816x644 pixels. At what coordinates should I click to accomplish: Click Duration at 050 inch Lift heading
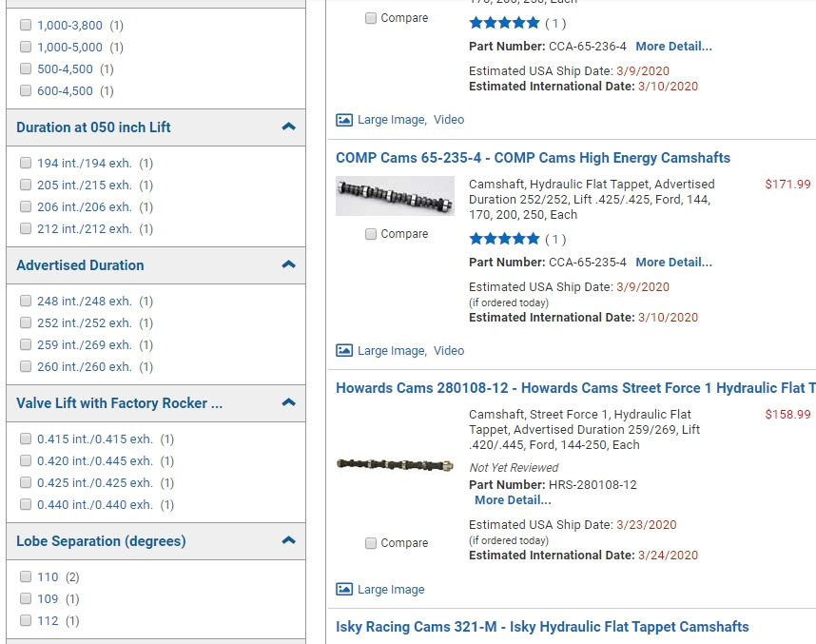[93, 127]
